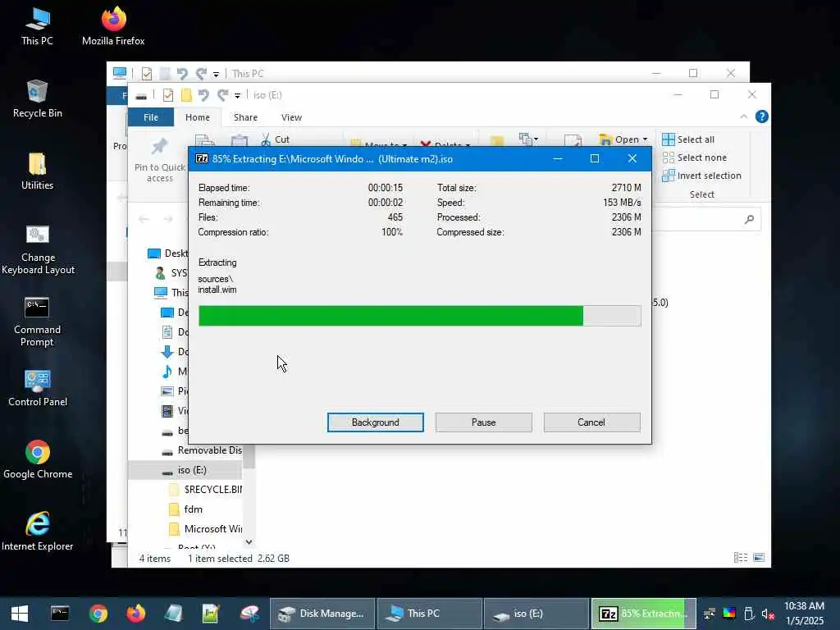The height and width of the screenshot is (630, 840).
Task: Switch to the Home ribbon tab
Action: pyautogui.click(x=197, y=117)
